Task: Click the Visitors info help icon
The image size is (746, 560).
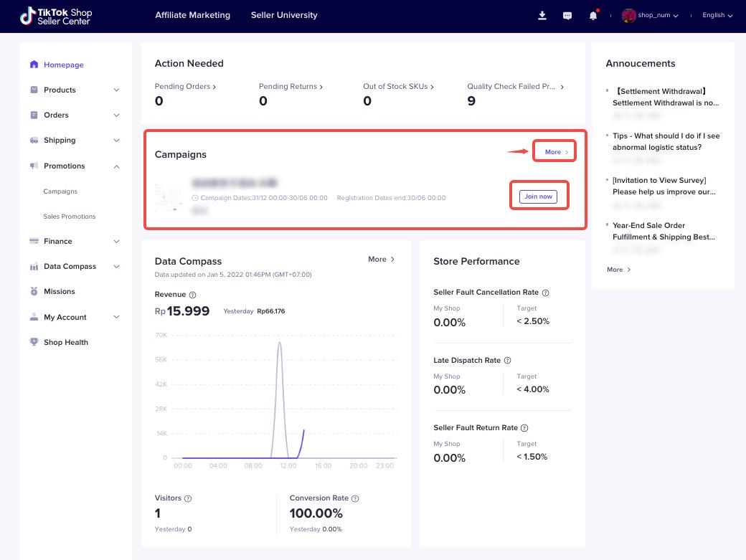Action: (x=188, y=498)
